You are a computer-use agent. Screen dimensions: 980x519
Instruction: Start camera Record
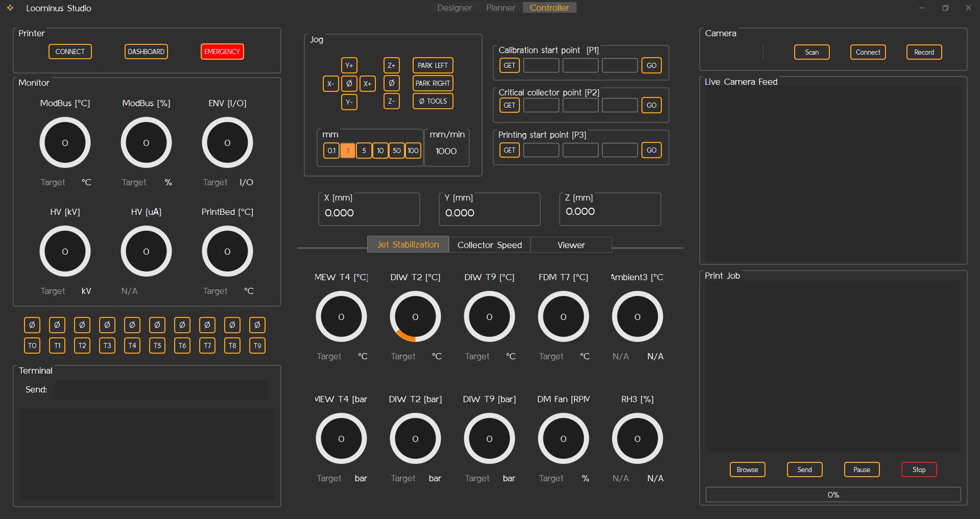[x=924, y=52]
